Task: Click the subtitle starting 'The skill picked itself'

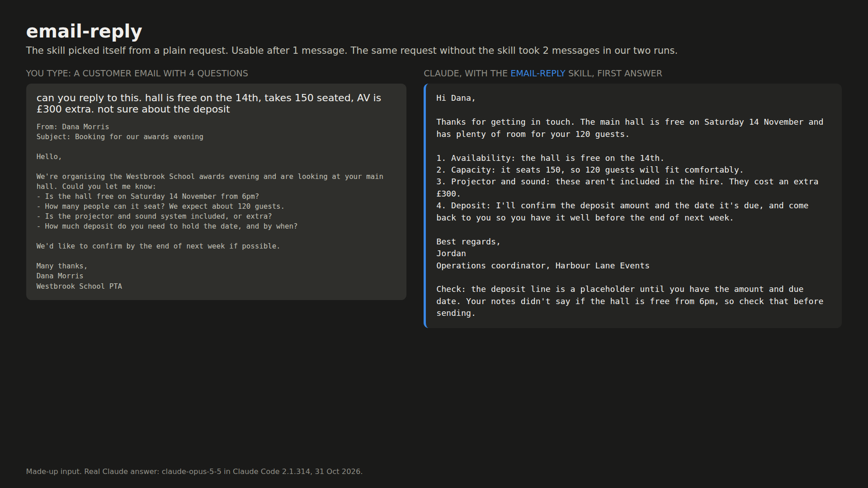Action: (351, 51)
